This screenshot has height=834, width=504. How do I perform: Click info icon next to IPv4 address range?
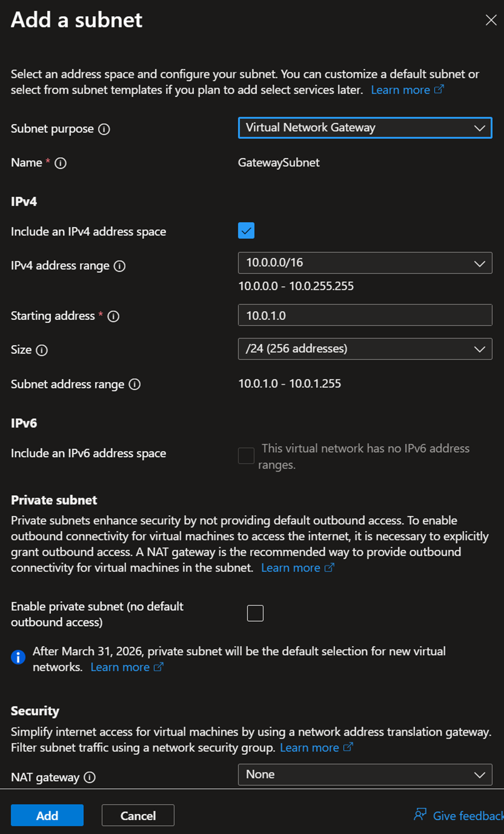tap(120, 266)
